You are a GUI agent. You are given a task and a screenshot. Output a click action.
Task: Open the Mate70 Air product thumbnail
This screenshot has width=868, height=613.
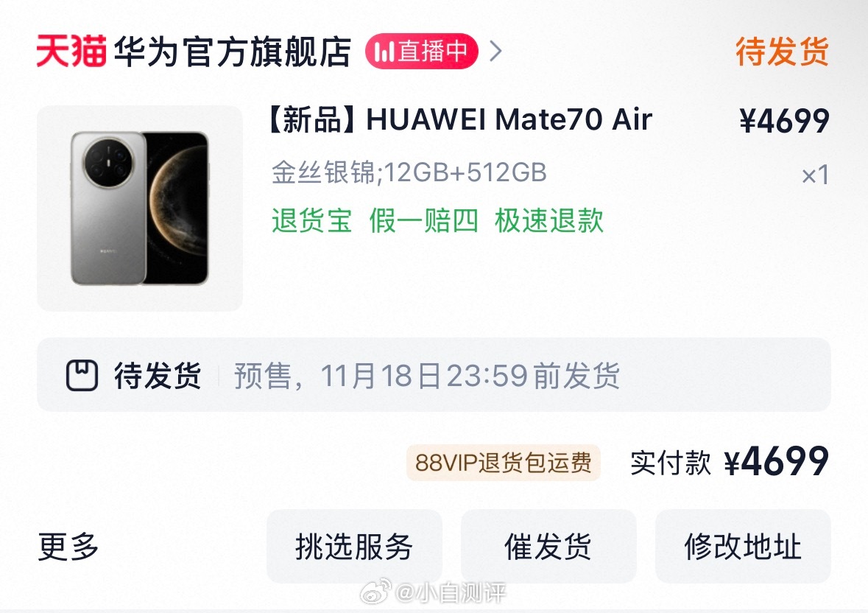click(x=139, y=209)
